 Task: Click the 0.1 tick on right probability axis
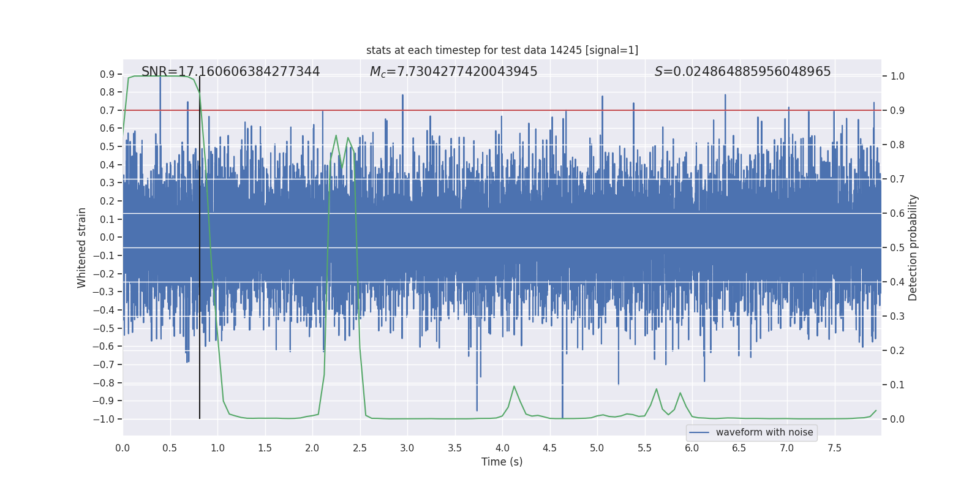[x=897, y=385]
